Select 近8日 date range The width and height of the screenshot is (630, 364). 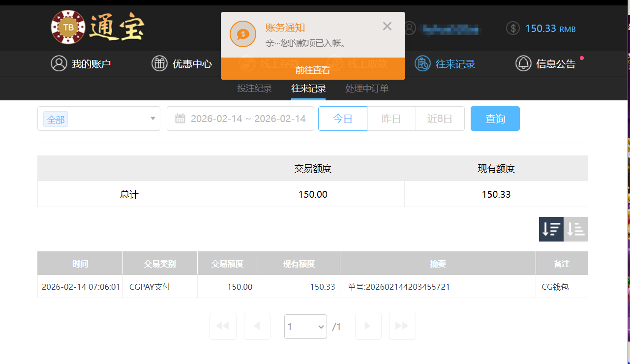click(x=440, y=119)
